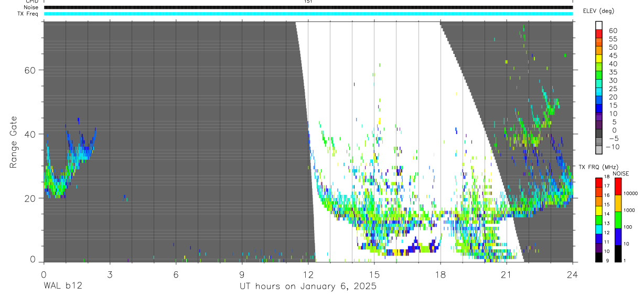Viewport: 644px width, 297px height.
Task: Click x-axis tick label '12' under the plot
Action: 308,274
